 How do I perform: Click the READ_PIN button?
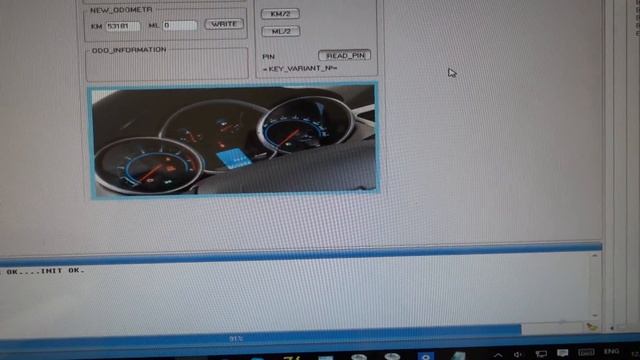pyautogui.click(x=344, y=56)
